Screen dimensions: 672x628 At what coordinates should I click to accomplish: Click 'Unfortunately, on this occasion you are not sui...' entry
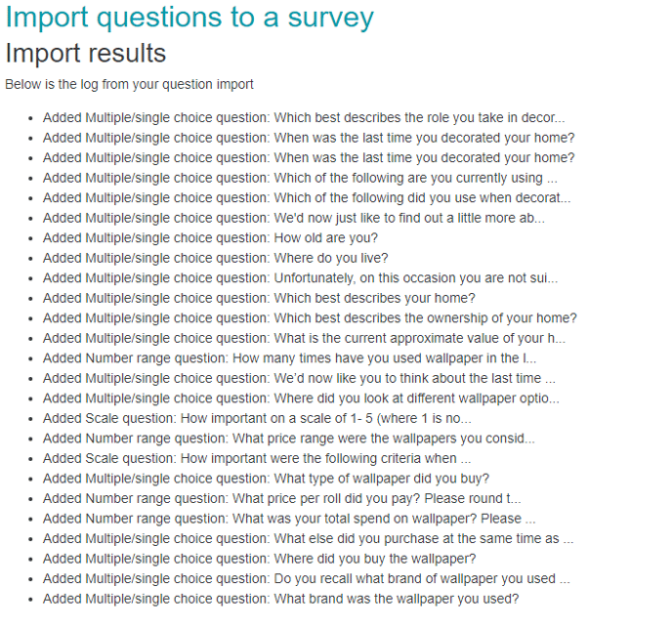click(x=300, y=277)
